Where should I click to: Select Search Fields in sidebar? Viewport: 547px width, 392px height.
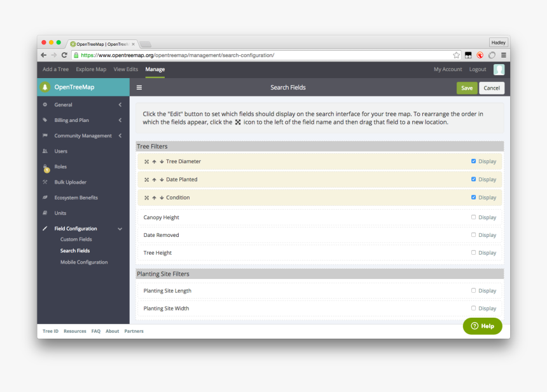click(x=75, y=251)
